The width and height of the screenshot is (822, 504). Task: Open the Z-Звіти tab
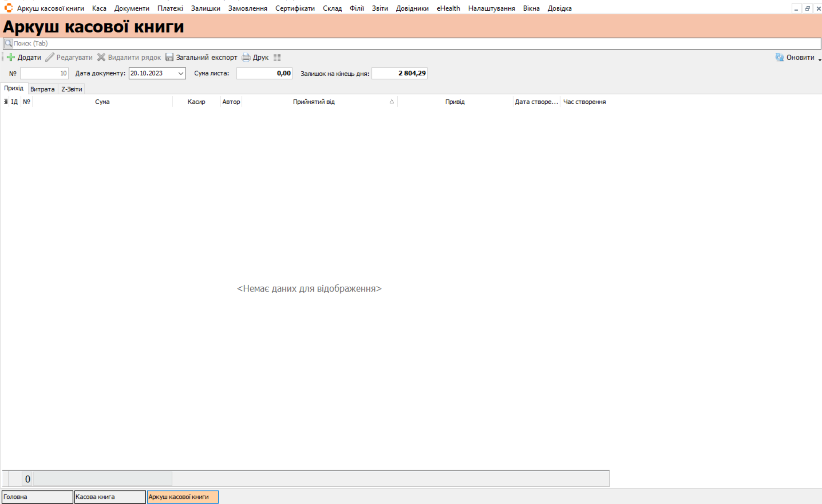[72, 89]
